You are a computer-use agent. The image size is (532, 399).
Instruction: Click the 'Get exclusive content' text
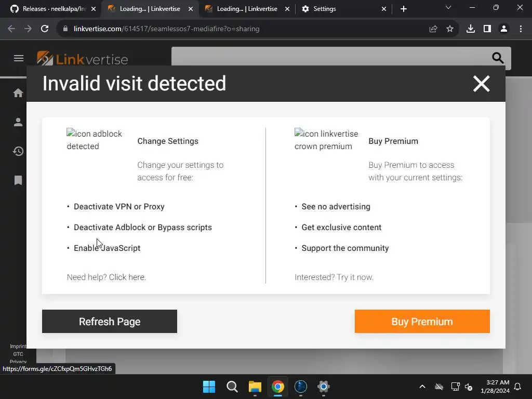(x=341, y=228)
